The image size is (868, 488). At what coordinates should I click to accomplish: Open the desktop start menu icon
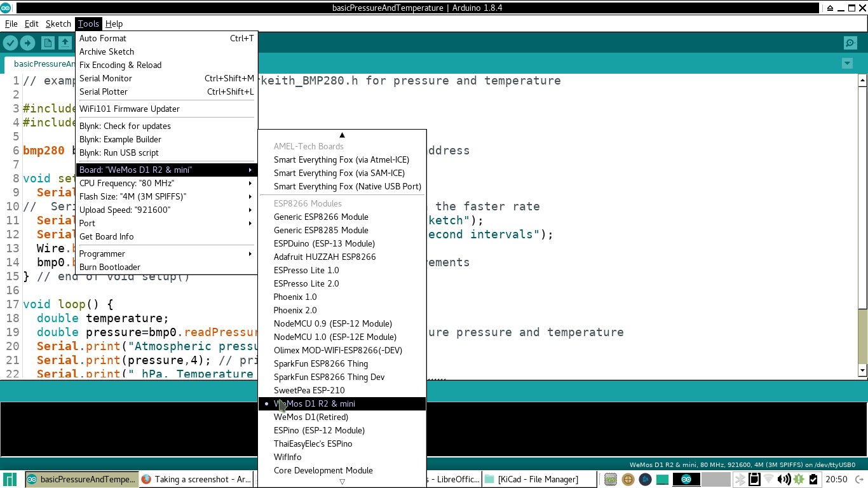(x=10, y=479)
